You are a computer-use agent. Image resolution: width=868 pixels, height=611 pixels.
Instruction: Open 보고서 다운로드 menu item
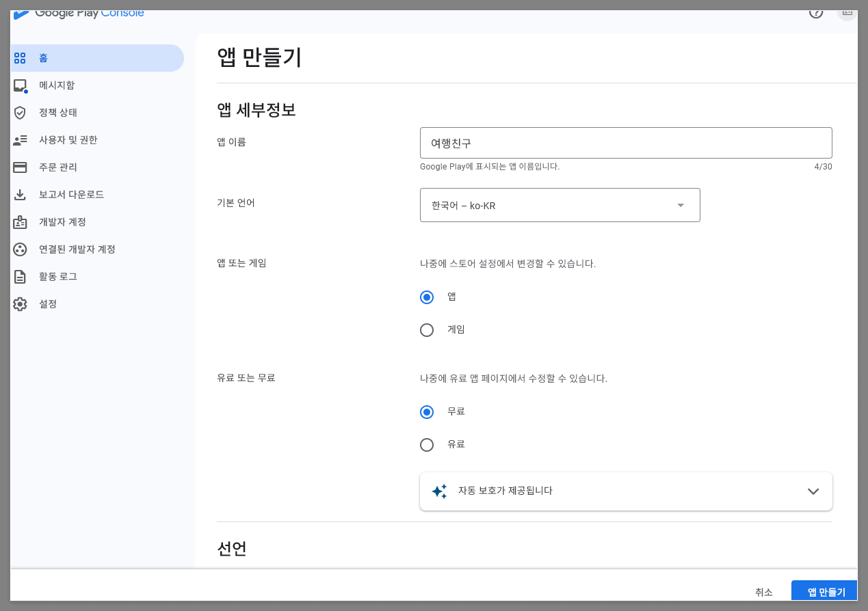97,195
